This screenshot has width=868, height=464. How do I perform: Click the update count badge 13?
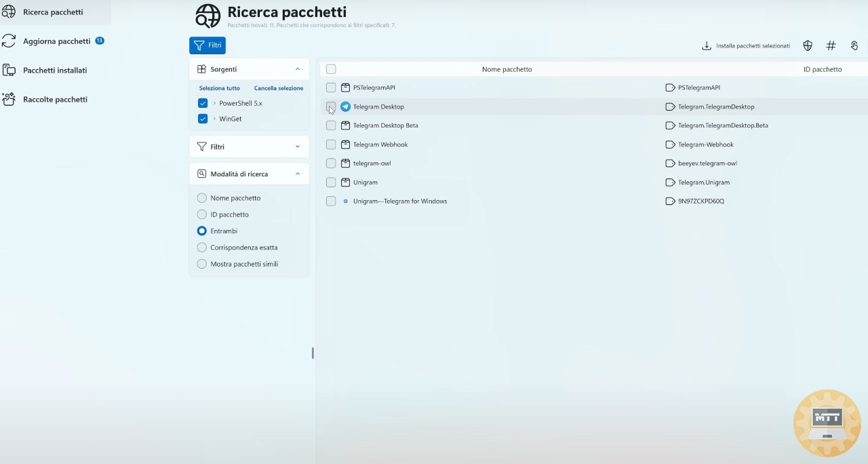tap(100, 41)
